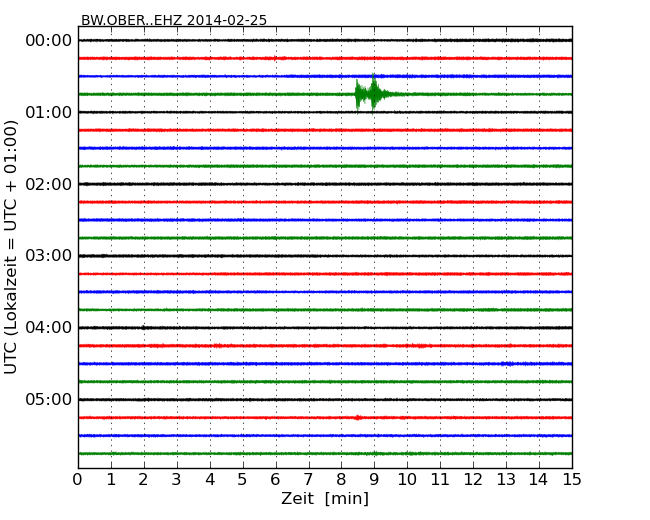The height and width of the screenshot is (520, 650).
Task: Click the x-axis tick label 7
Action: click(308, 480)
